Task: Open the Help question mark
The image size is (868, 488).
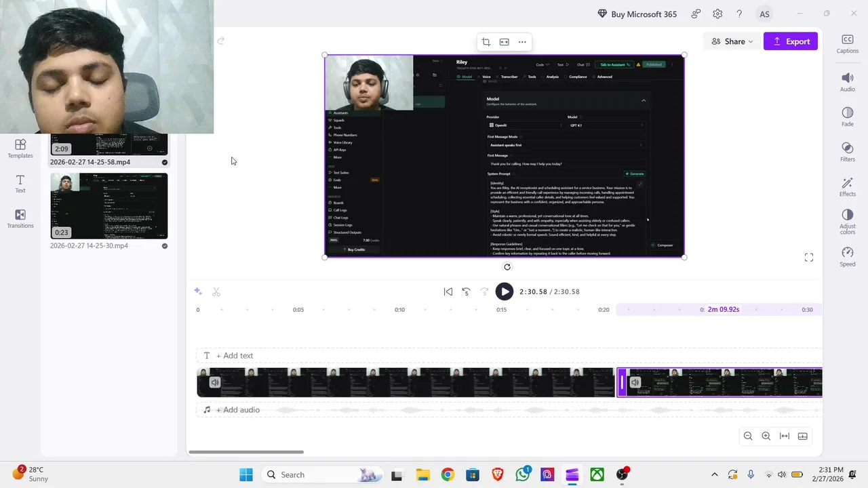Action: click(x=739, y=14)
